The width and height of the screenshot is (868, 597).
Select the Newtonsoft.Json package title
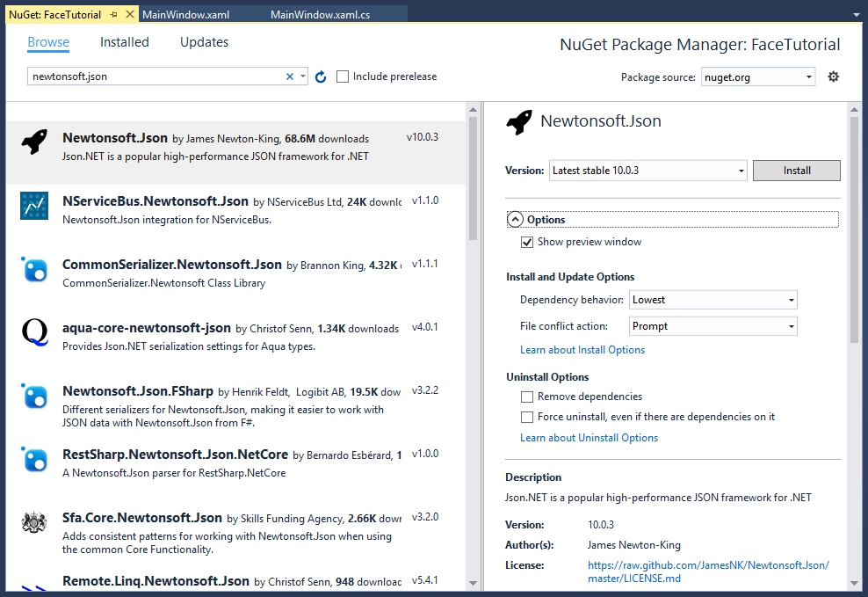(x=114, y=138)
